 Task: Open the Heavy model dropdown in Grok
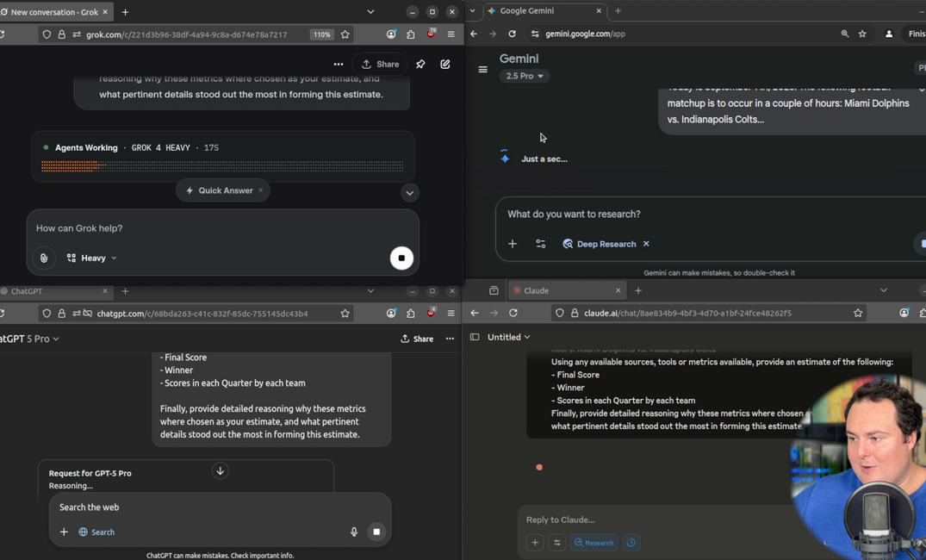point(91,258)
